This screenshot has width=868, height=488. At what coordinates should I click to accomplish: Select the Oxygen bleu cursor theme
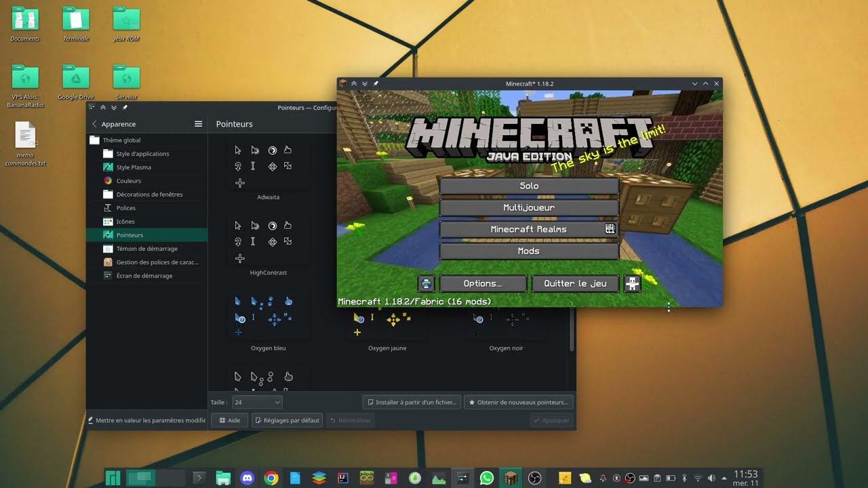268,321
